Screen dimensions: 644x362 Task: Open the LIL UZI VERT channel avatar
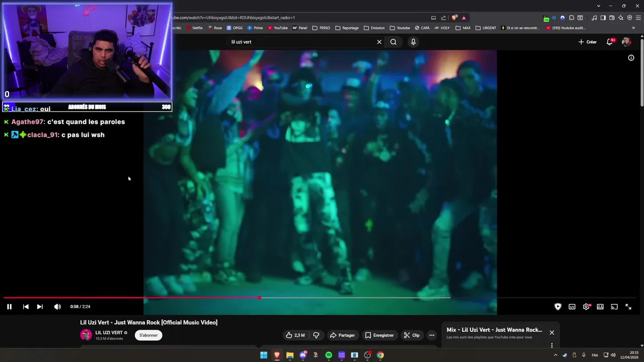click(86, 335)
